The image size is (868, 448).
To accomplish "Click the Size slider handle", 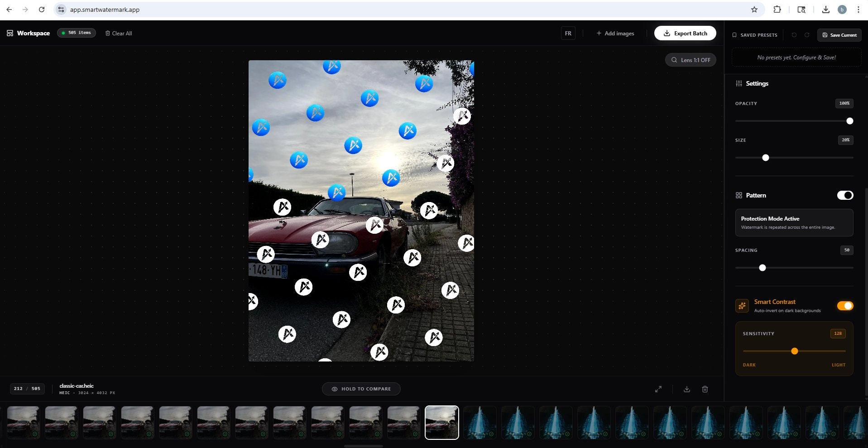I will click(x=766, y=158).
